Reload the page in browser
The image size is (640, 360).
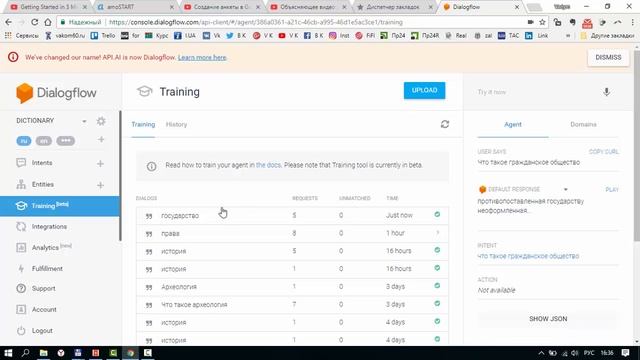tap(35, 22)
